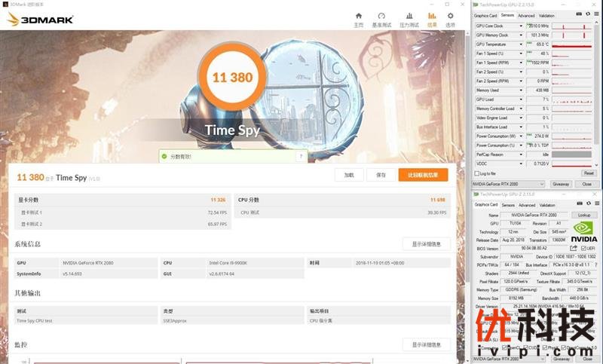The height and width of the screenshot is (364, 603).
Task: Click the SSE3Approx type value
Action: [175, 320]
